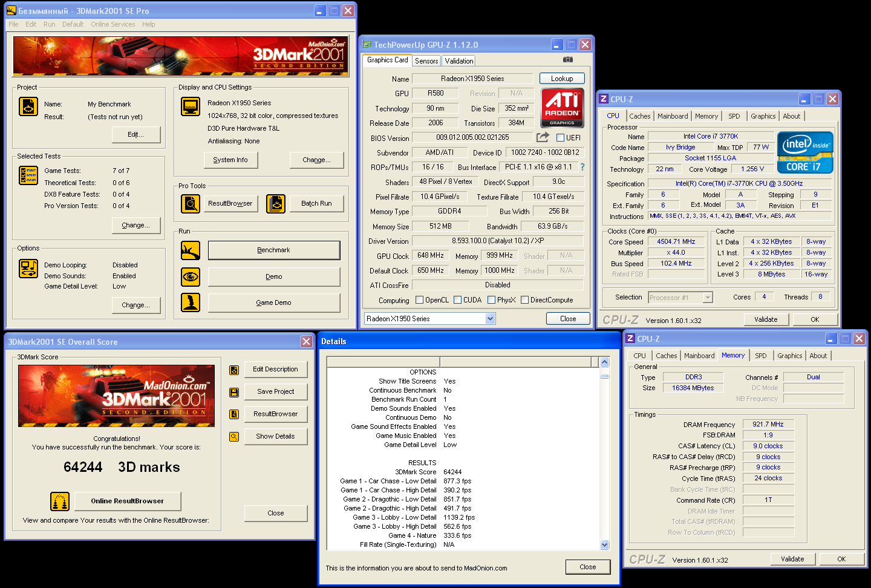Click the Online ResultBrowser tree icon
This screenshot has width=871, height=588.
(x=59, y=501)
